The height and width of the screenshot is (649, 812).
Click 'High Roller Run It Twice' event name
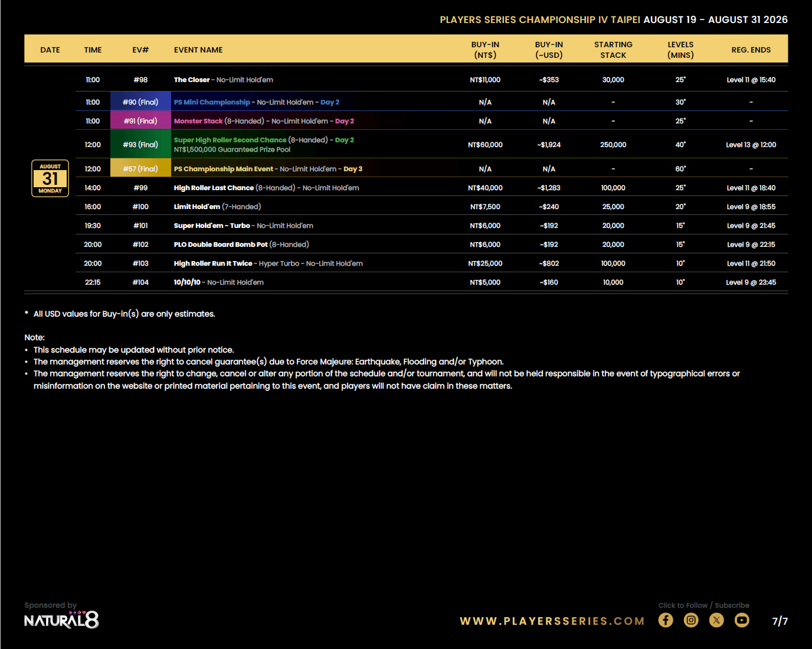coord(213,263)
